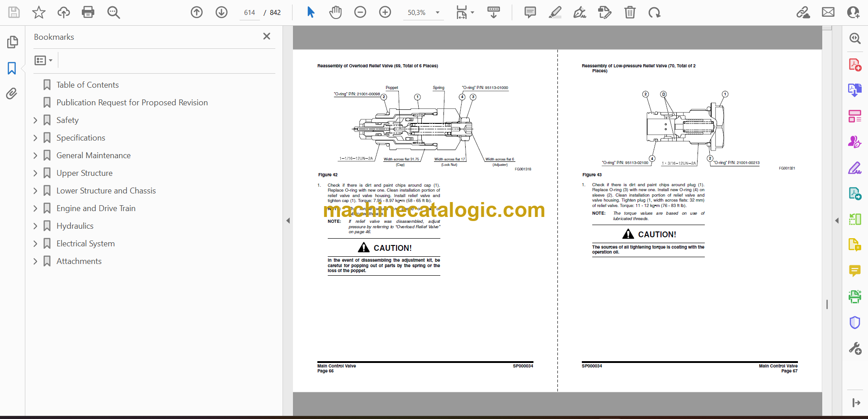Add a sticky note comment

[x=530, y=12]
